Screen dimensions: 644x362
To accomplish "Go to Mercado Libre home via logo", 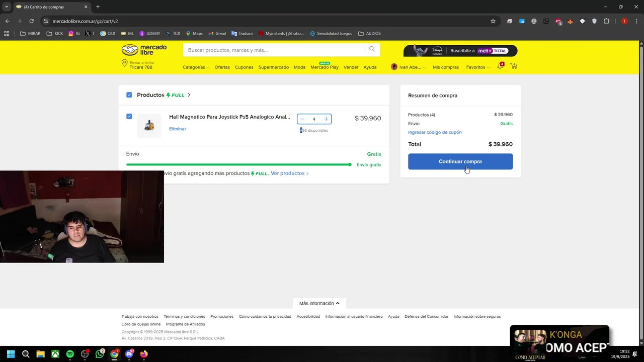I will tap(144, 50).
